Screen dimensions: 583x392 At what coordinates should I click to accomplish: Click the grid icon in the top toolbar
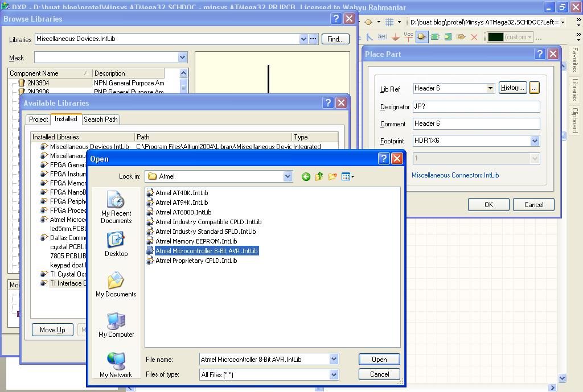pyautogui.click(x=389, y=22)
